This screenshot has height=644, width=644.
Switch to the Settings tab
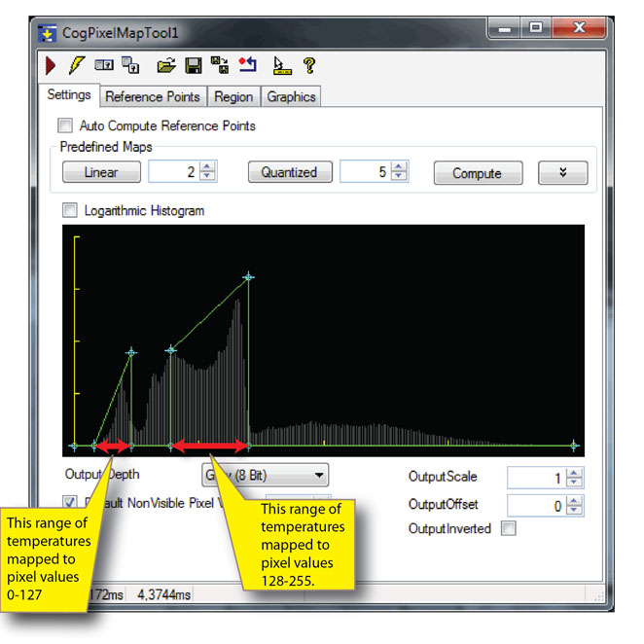click(x=69, y=95)
